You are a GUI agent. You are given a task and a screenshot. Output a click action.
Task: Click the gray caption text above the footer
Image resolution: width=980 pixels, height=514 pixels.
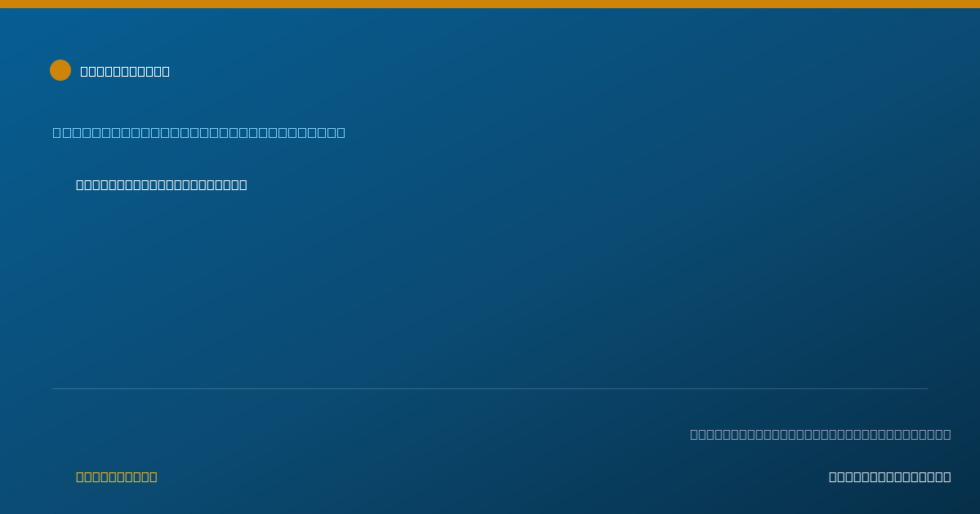click(x=821, y=434)
